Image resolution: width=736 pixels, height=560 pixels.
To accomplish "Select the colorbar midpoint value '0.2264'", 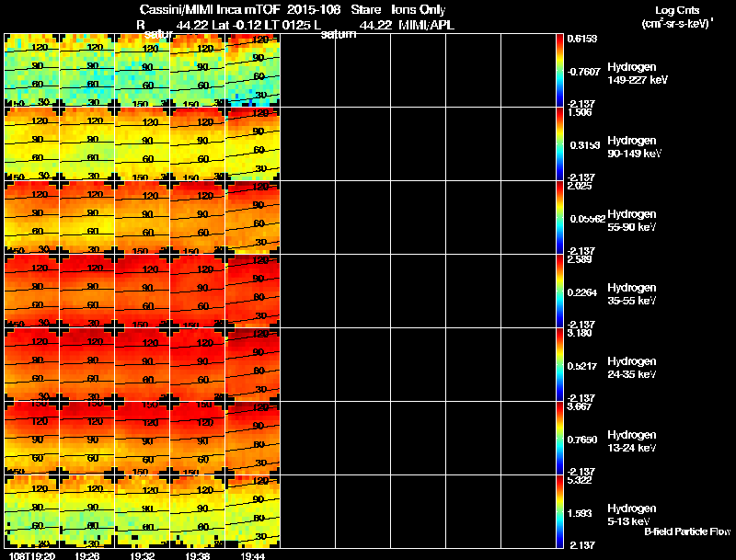I will (582, 292).
